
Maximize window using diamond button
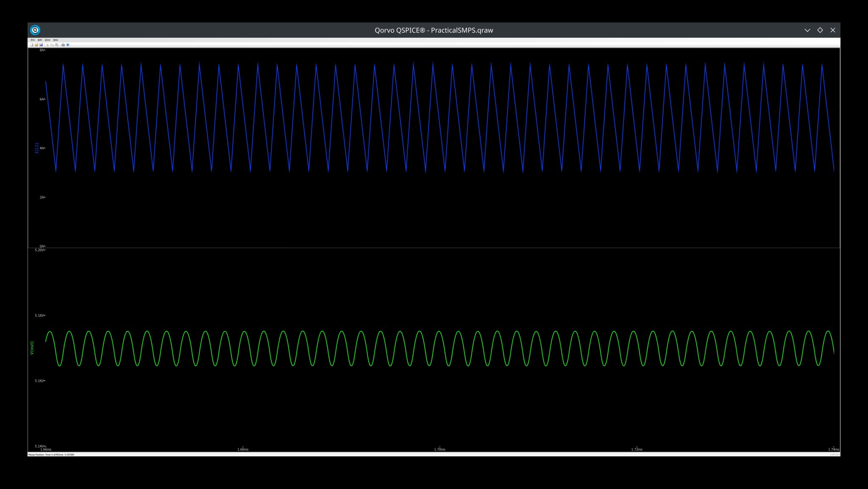tap(820, 30)
